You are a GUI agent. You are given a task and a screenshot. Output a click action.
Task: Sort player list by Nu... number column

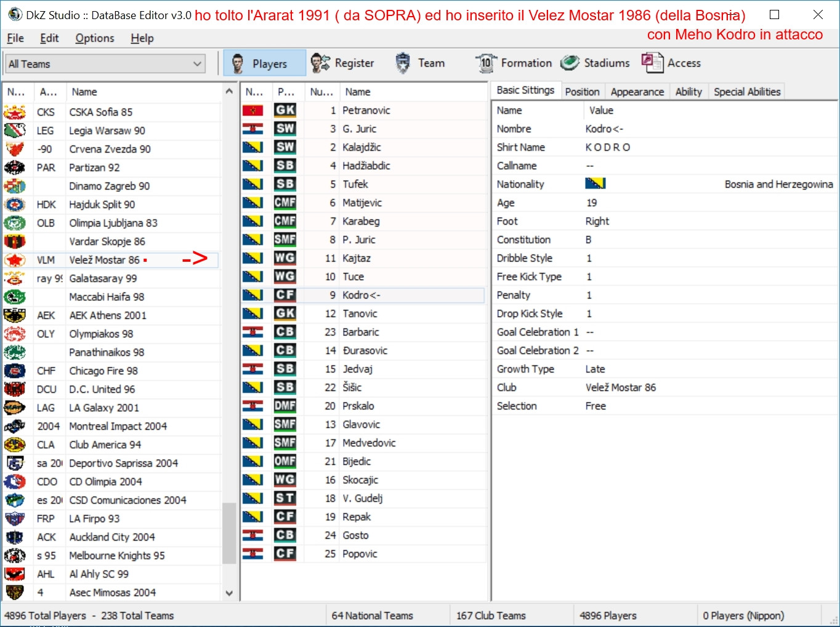click(323, 92)
